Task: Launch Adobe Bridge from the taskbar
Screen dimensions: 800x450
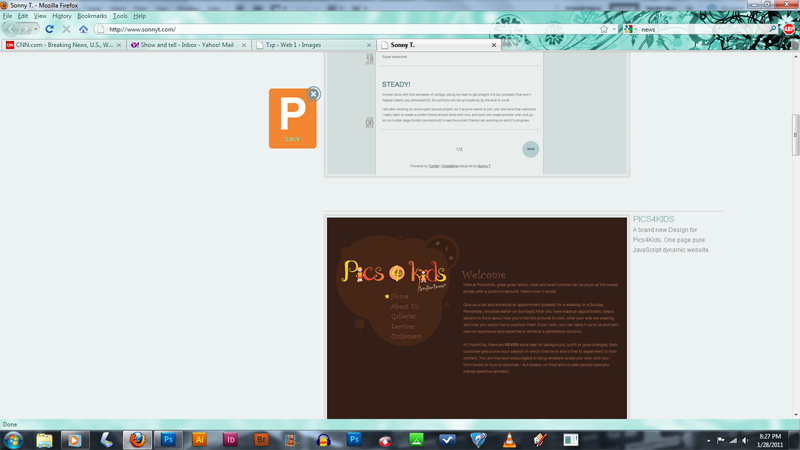Action: 261,440
